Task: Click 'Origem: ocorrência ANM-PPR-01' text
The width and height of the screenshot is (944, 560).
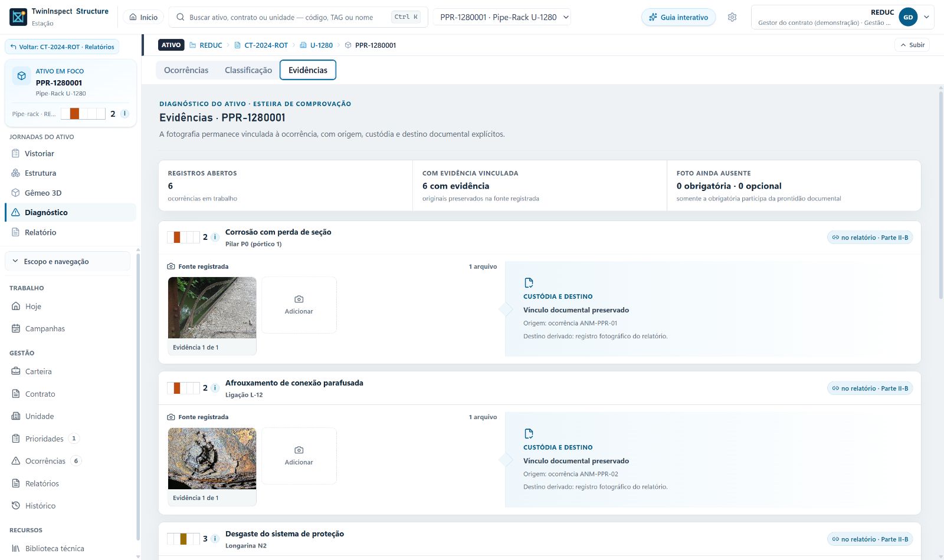Action: tap(571, 323)
